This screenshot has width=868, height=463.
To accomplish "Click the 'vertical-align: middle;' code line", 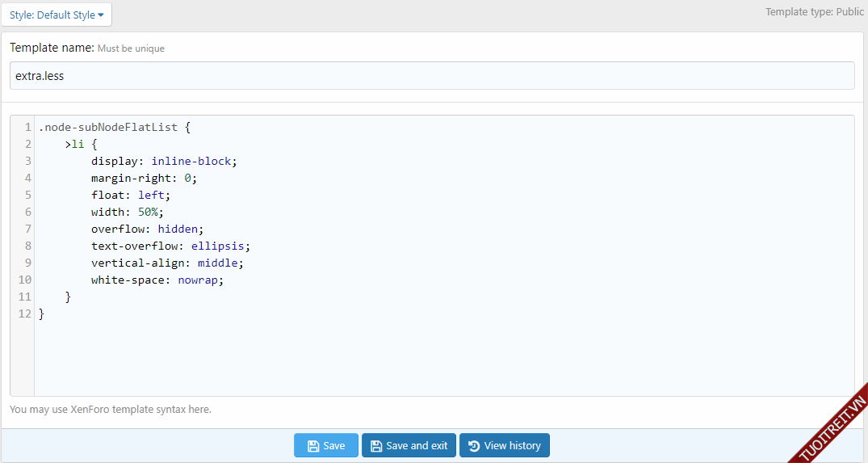I will [166, 263].
